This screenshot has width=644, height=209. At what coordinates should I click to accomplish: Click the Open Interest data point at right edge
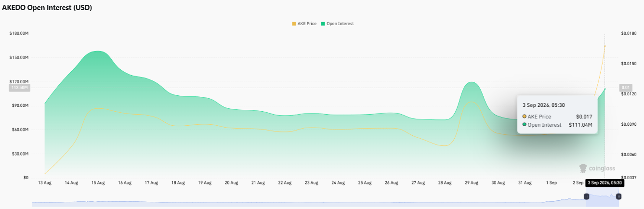coord(605,89)
